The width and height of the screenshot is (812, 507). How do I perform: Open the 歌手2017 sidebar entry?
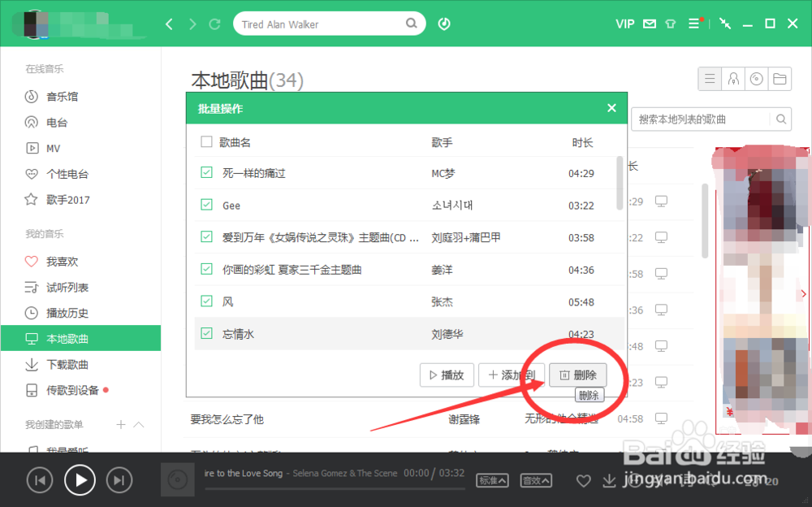tap(60, 199)
